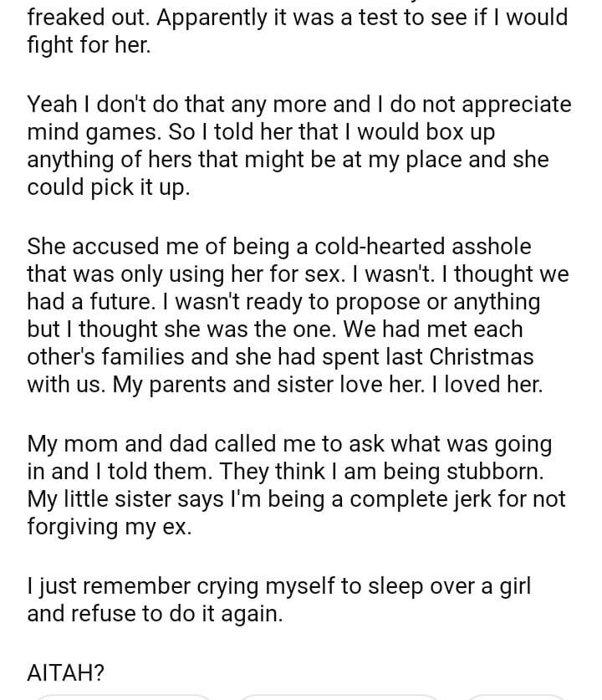
Task: Click the paragraph starting 'My mom and dad'
Action: click(297, 485)
